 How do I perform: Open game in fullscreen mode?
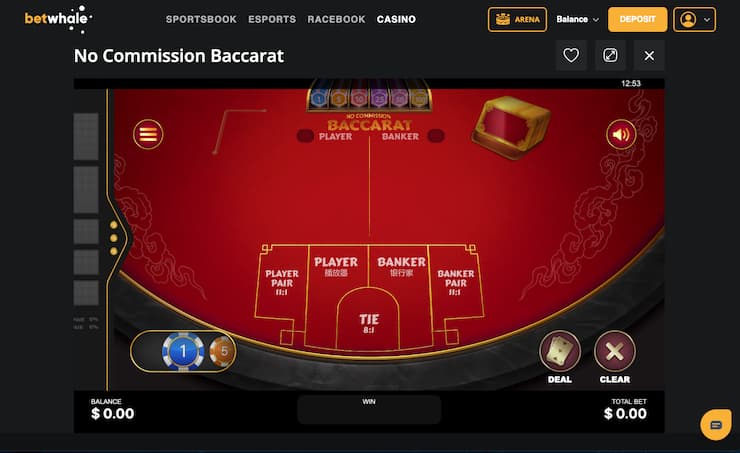coord(610,55)
